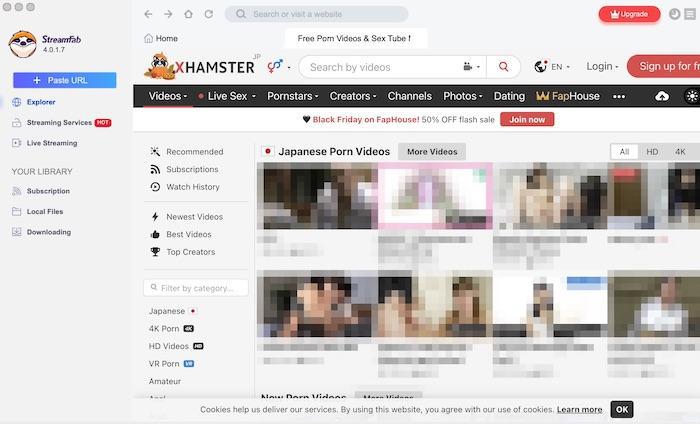700x424 pixels.
Task: Open the hamburger menu icon at top right
Action: pyautogui.click(x=690, y=14)
